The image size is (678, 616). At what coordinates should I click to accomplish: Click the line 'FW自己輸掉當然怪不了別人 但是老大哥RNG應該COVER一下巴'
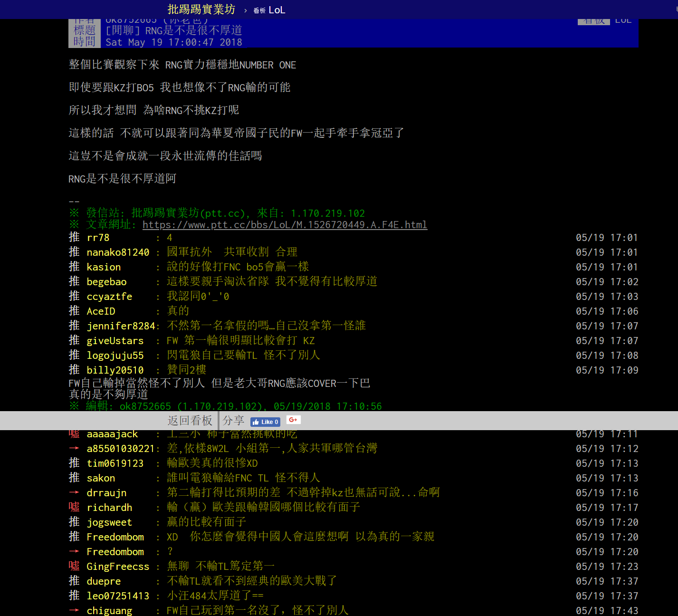220,383
